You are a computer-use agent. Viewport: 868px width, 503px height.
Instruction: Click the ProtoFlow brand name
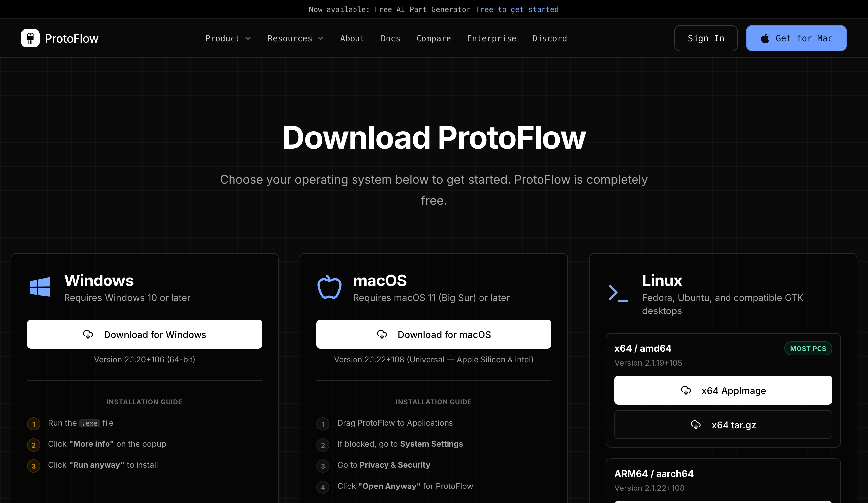point(72,38)
